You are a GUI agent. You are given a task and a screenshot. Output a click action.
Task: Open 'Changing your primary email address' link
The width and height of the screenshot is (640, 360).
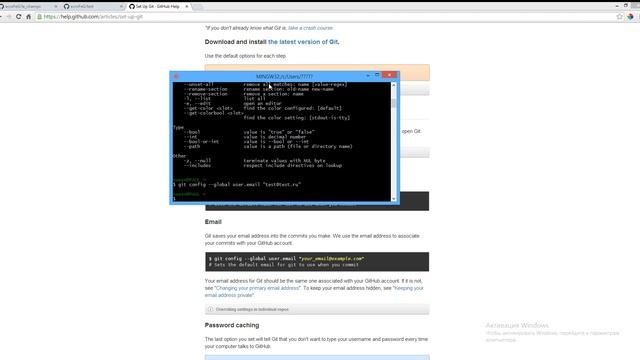pyautogui.click(x=257, y=288)
